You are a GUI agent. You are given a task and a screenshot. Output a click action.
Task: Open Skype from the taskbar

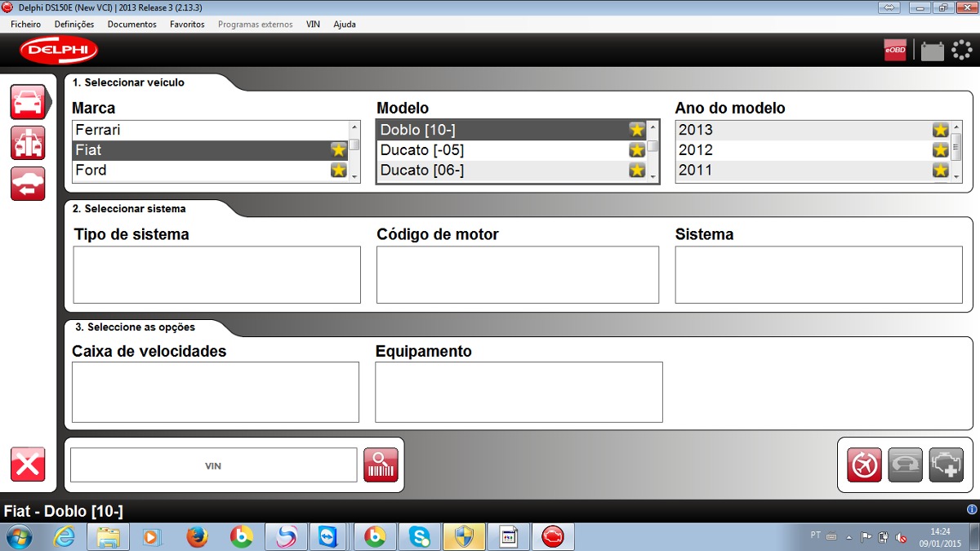pos(421,537)
